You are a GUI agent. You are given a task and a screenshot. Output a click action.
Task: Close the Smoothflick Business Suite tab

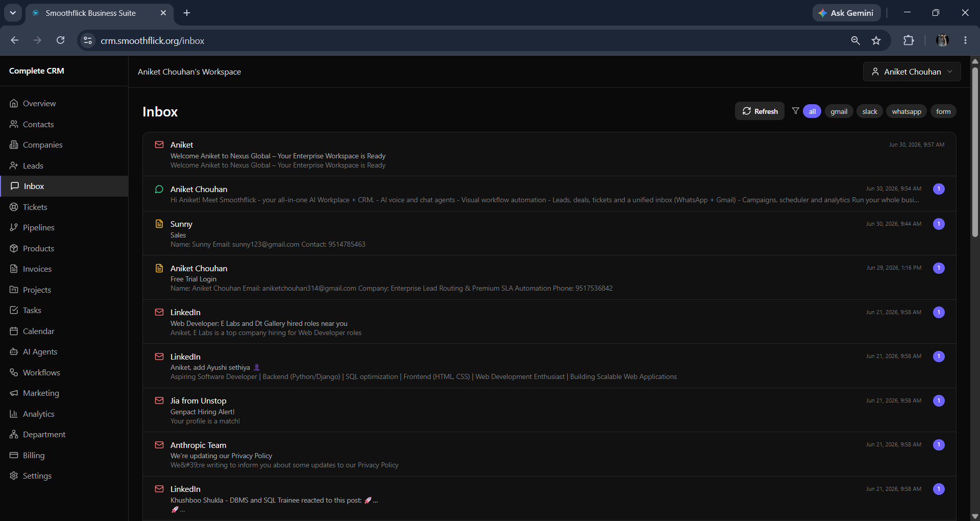click(163, 13)
